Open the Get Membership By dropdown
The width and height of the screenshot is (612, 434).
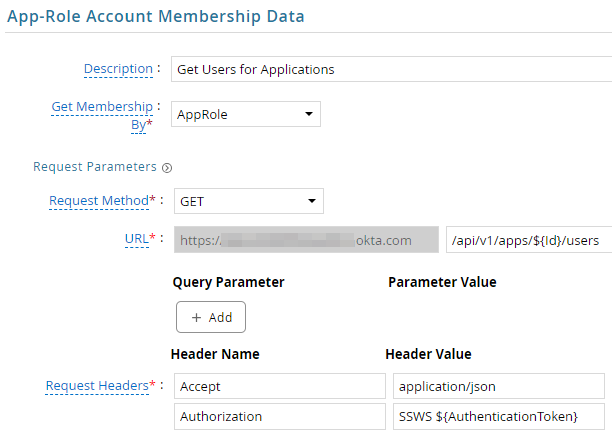pyautogui.click(x=246, y=114)
